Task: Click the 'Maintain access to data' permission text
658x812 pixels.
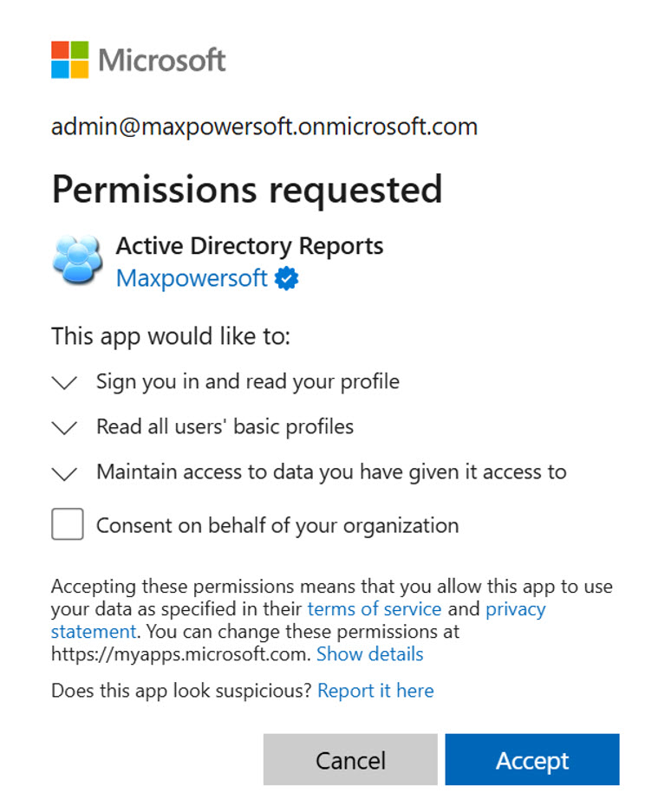Action: point(331,472)
